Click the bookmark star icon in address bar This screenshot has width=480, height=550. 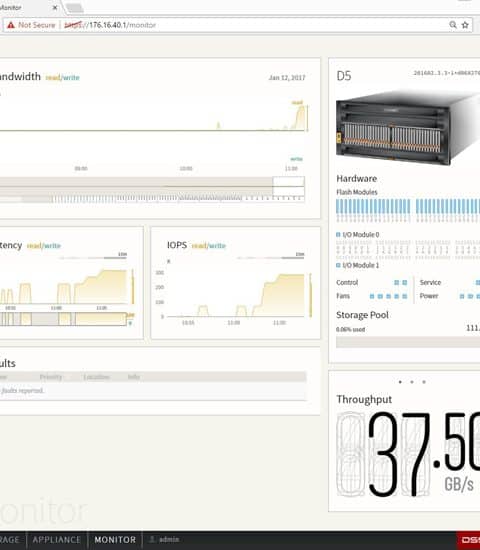(465, 25)
